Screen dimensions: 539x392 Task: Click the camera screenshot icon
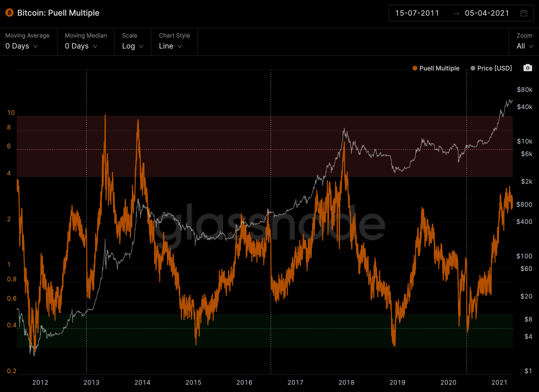pos(528,68)
